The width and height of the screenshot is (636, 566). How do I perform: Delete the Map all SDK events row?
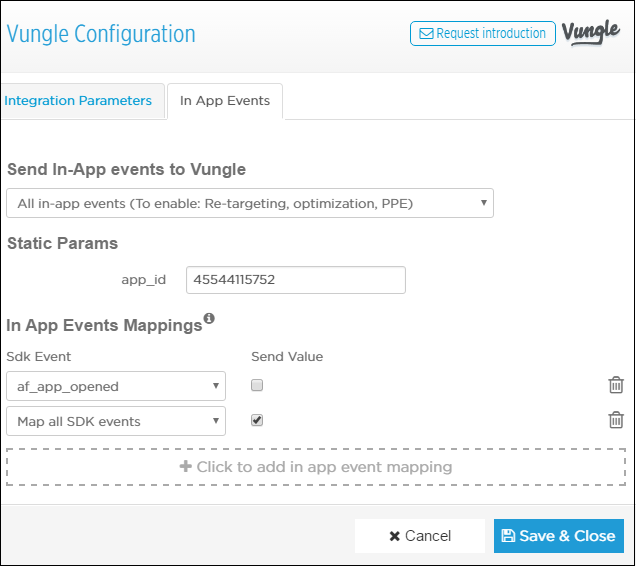[616, 420]
